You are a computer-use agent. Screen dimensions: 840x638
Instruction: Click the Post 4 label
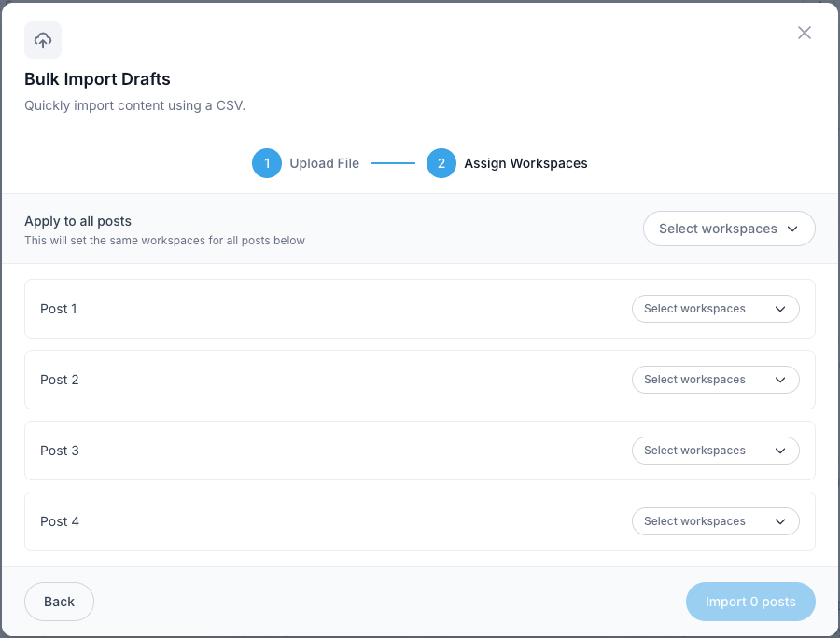click(60, 521)
